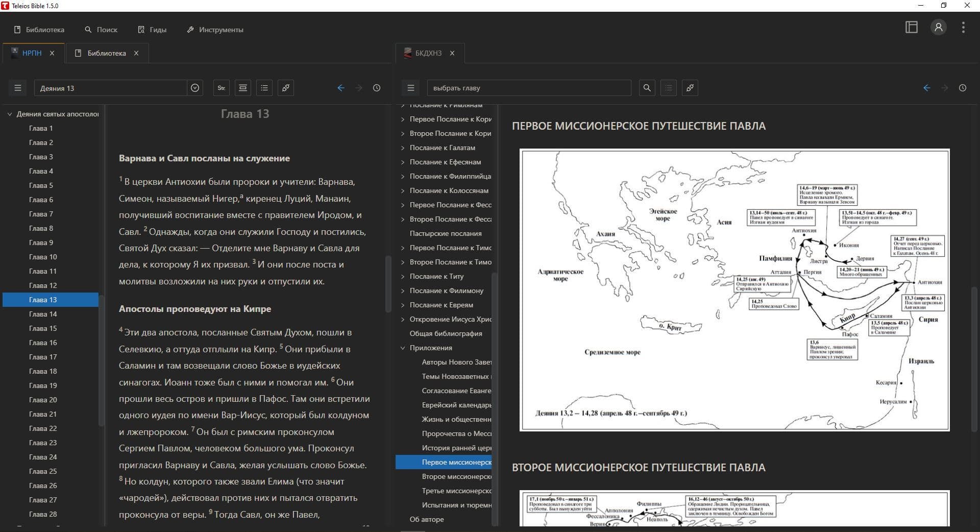Open the sidebar hamburger menu of left pane
Viewport: 980px width, 532px height.
point(18,88)
